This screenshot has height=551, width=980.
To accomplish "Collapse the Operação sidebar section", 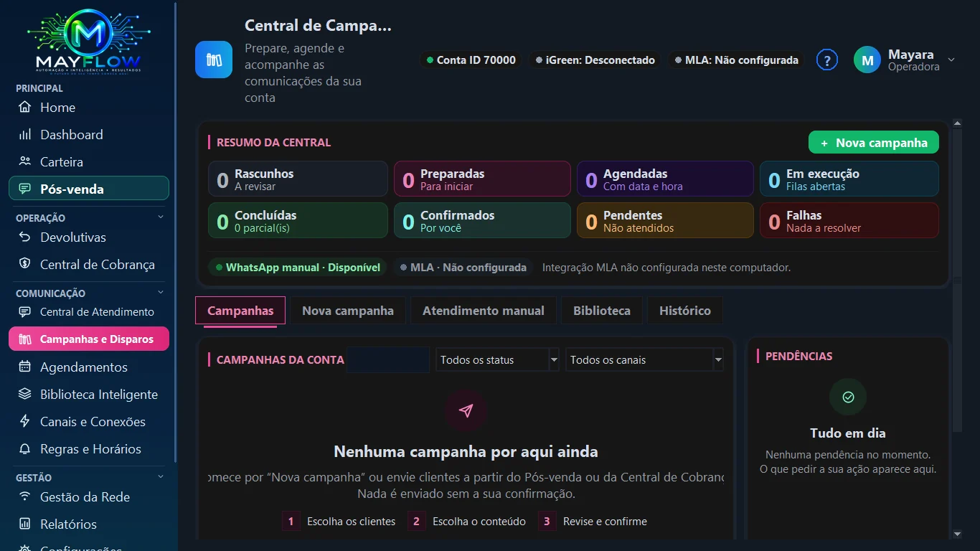I will 161,217.
